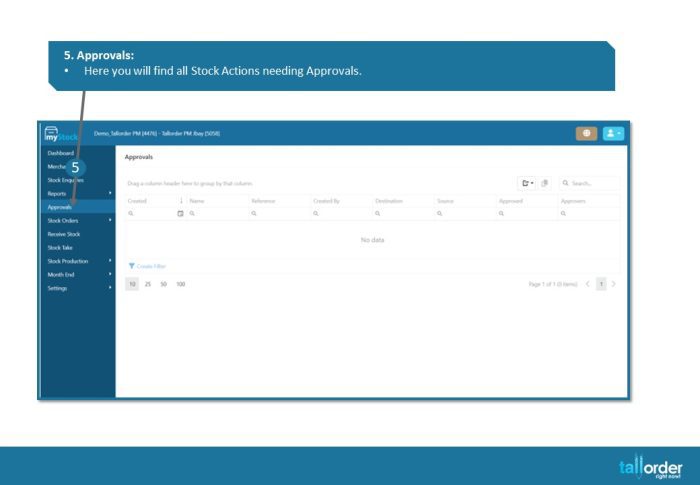Click the Demo Tallorder PM store title

[x=157, y=134]
